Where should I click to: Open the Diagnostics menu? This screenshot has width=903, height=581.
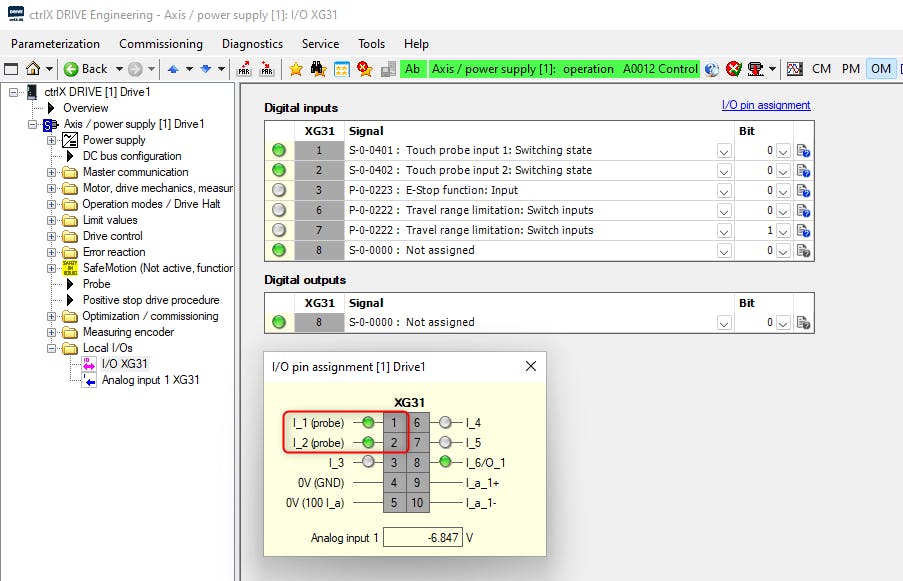[x=252, y=44]
